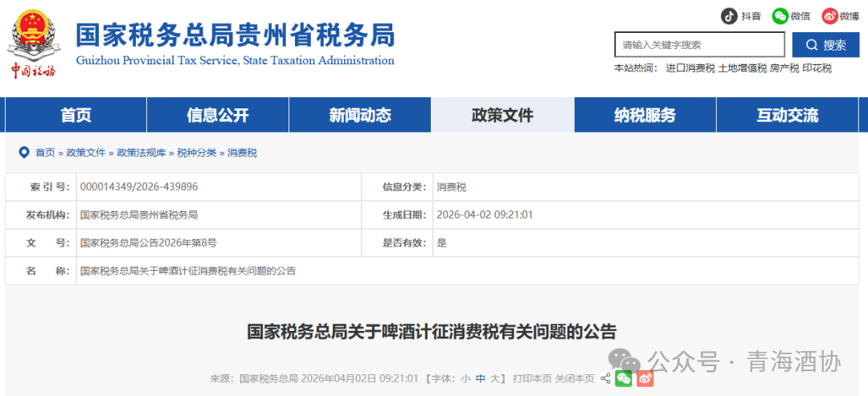The image size is (868, 396).
Task: Select hot keyword 土地增值税
Action: click(742, 68)
